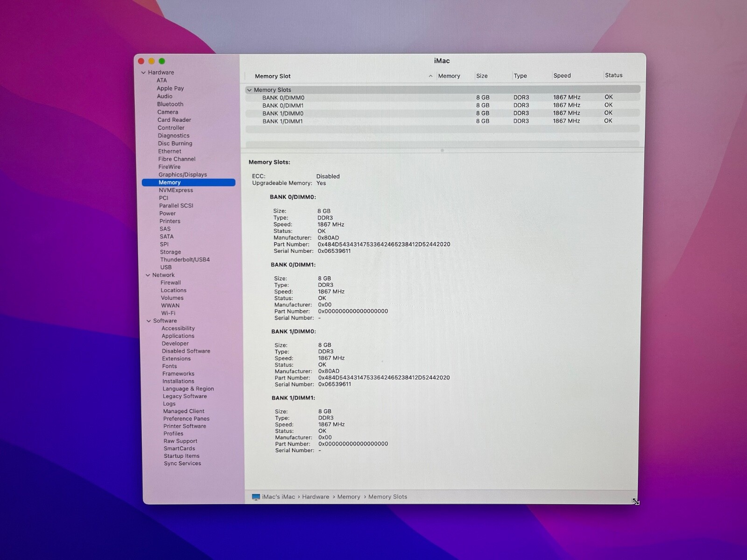This screenshot has width=747, height=560.
Task: Open FireWire in sidebar
Action: point(169,167)
